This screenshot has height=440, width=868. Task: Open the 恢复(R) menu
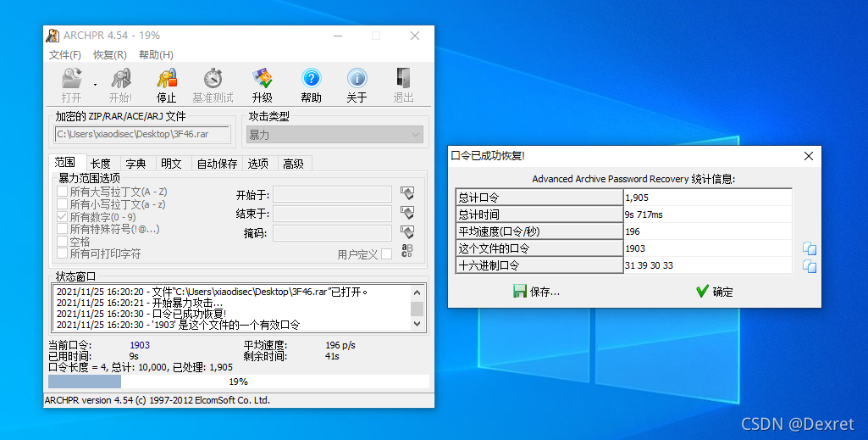(x=109, y=55)
